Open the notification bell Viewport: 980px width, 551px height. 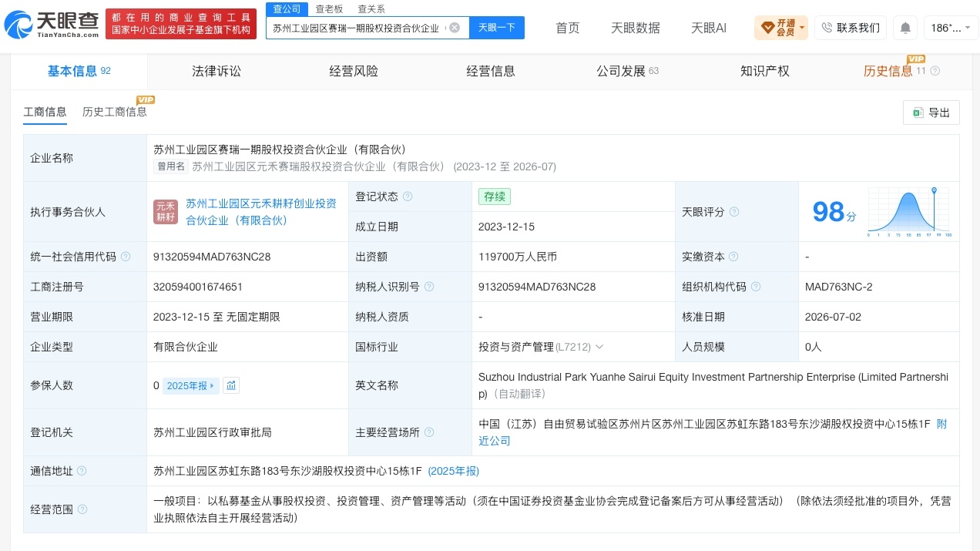(x=905, y=28)
